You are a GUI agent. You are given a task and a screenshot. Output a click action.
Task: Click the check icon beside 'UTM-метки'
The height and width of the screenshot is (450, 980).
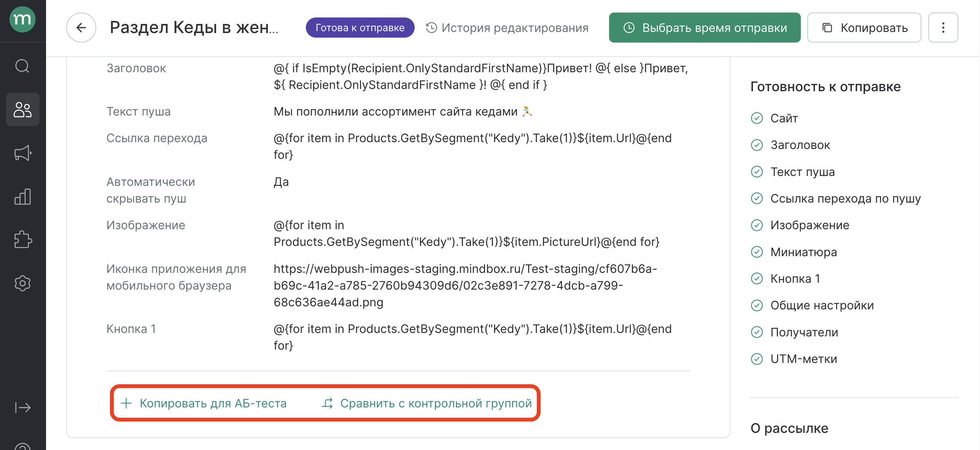(x=757, y=359)
